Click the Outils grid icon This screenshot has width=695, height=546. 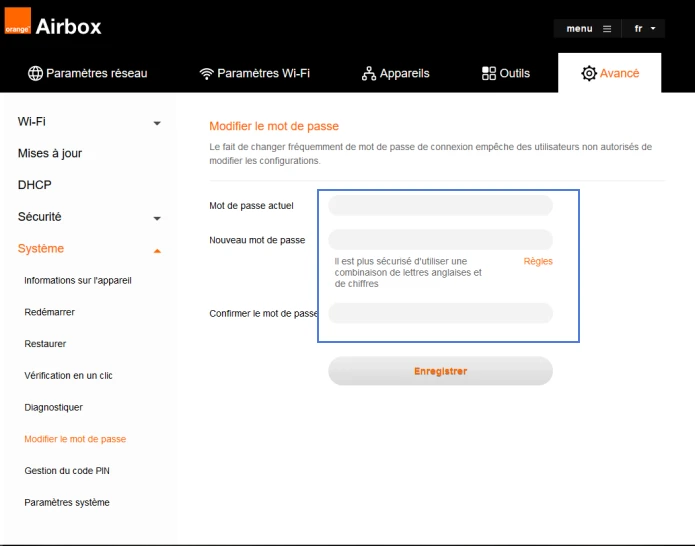489,73
